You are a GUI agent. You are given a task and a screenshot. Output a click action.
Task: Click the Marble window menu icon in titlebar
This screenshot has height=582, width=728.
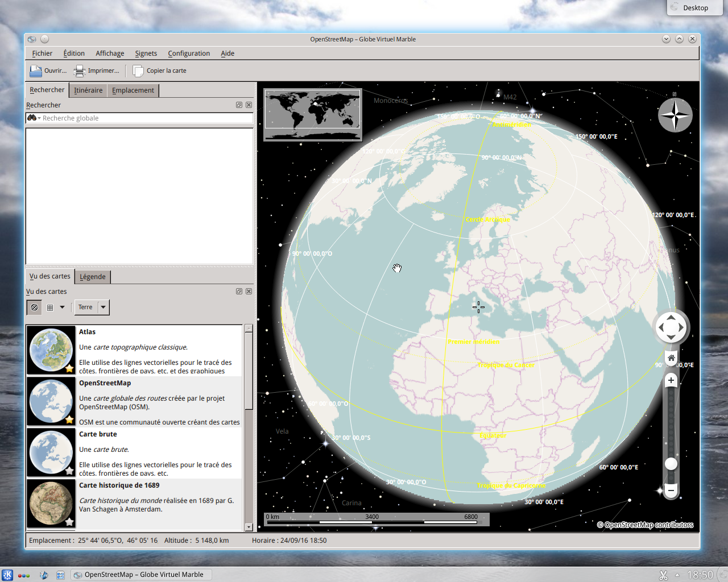(32, 39)
